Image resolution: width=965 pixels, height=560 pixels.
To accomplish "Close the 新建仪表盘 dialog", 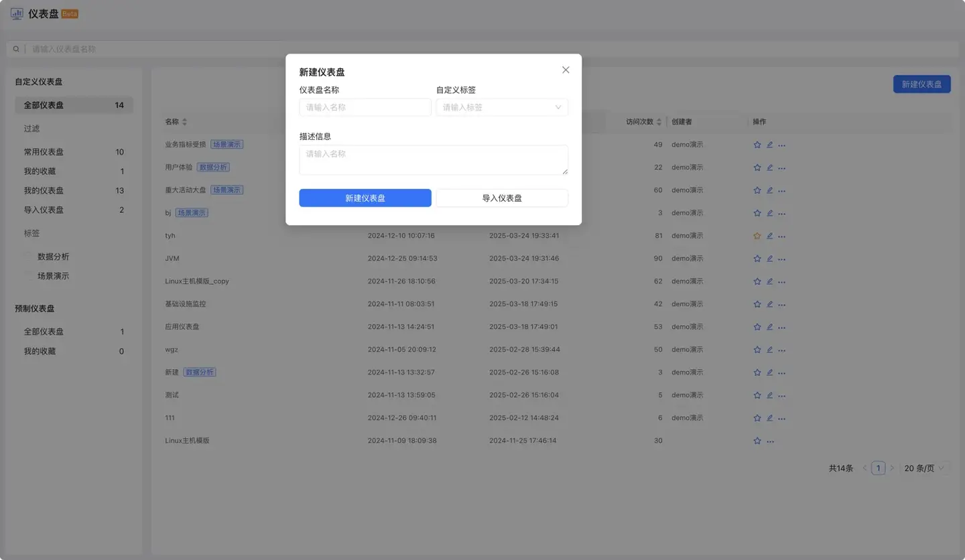I will coord(566,70).
